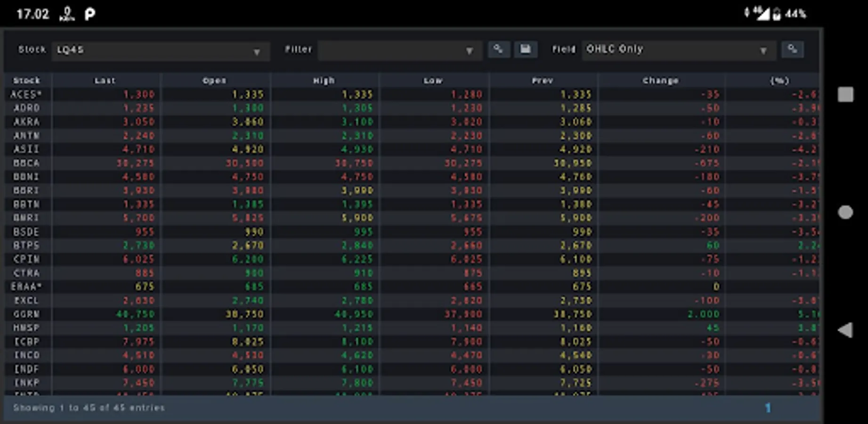Click the Prev column header
Image resolution: width=868 pixels, height=424 pixels.
(x=542, y=81)
